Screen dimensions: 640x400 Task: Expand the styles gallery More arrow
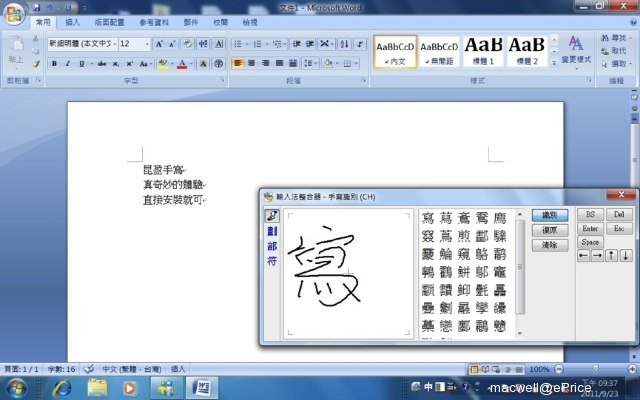pyautogui.click(x=554, y=63)
